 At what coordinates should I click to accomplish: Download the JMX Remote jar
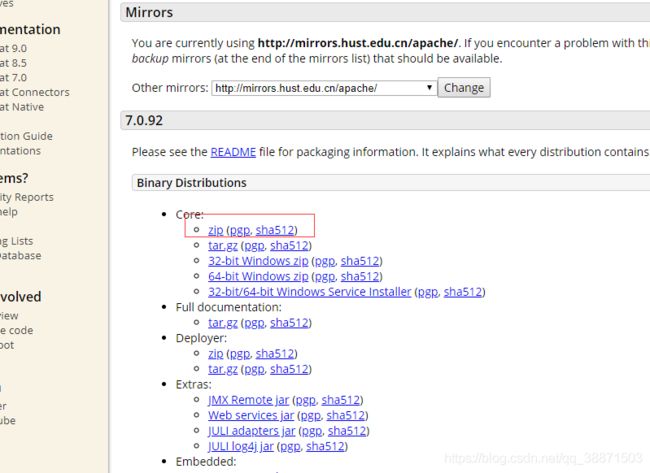[x=248, y=400]
